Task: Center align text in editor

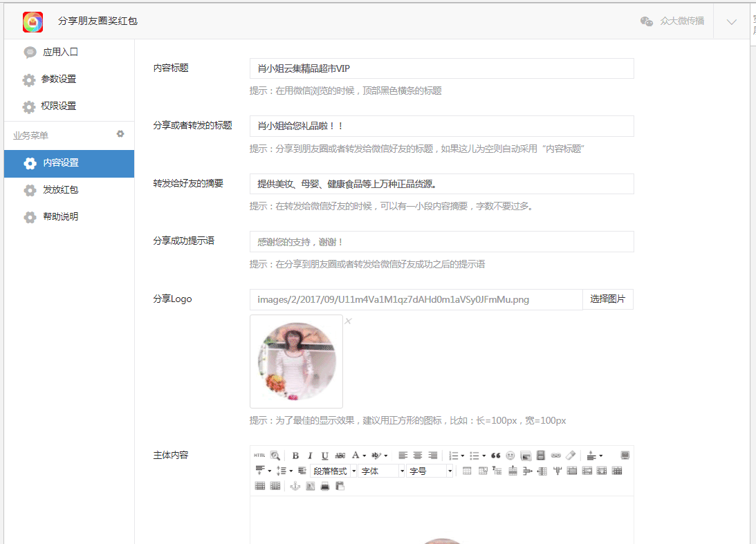Action: [x=418, y=456]
